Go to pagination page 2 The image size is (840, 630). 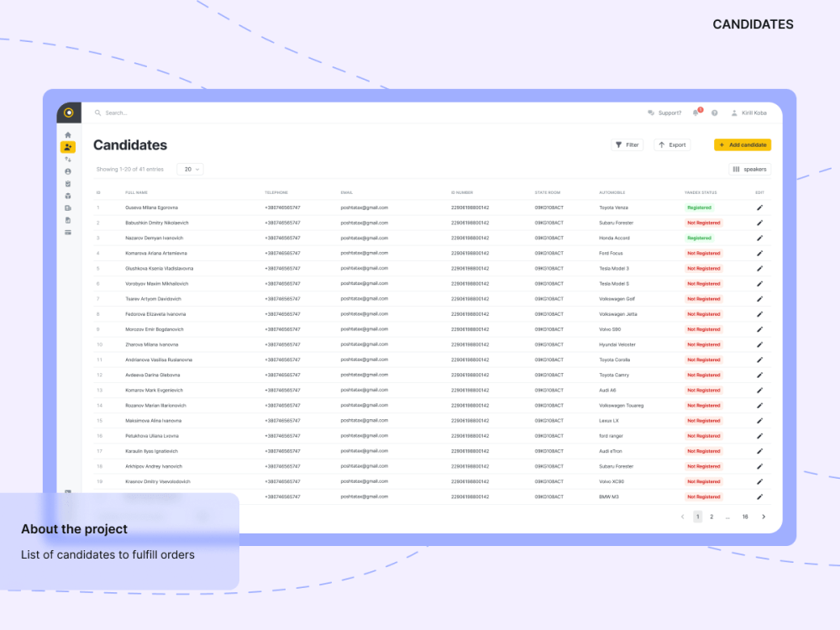[x=711, y=517]
